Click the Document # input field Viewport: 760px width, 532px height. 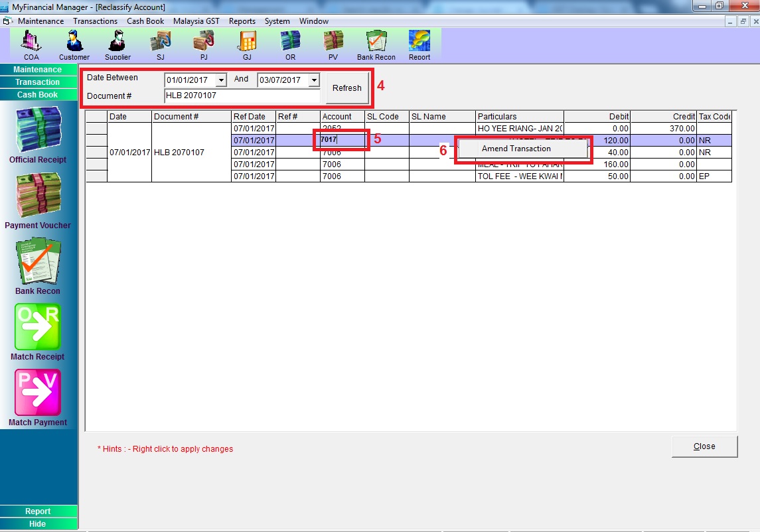[x=242, y=96]
